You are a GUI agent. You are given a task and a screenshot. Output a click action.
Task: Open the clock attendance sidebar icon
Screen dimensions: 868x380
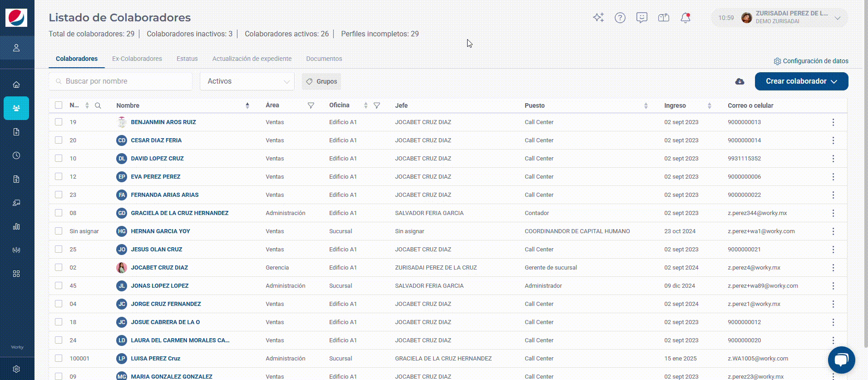click(16, 155)
